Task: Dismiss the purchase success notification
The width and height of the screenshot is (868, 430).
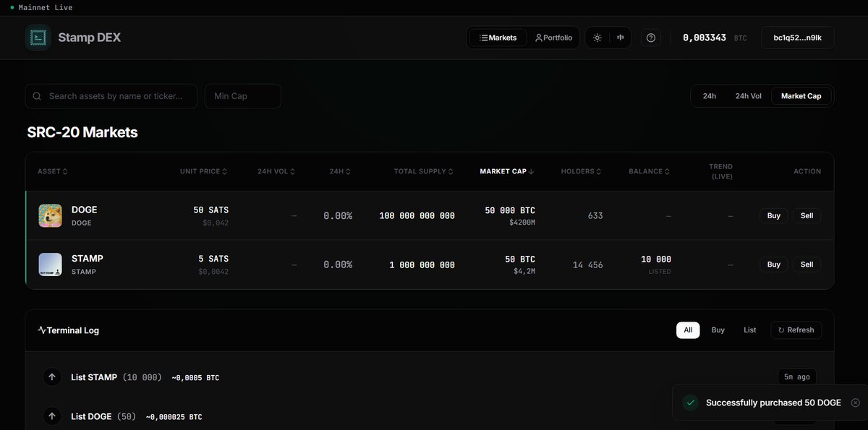Action: (x=856, y=403)
